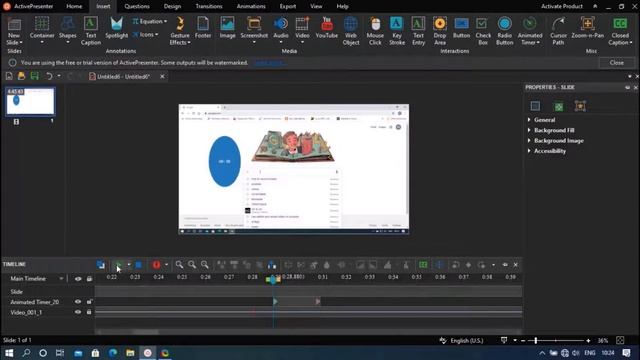The image size is (640, 360).
Task: Click the red Record button in timeline
Action: coord(156,265)
